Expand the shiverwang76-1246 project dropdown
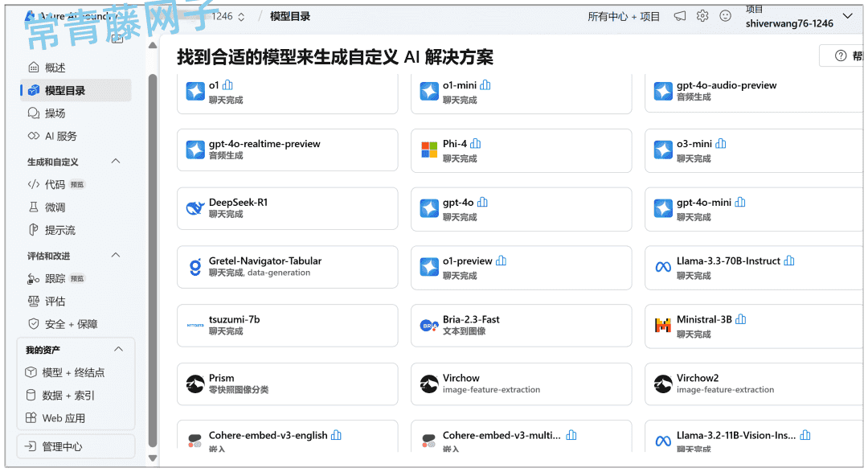The height and width of the screenshot is (472, 868). point(848,16)
